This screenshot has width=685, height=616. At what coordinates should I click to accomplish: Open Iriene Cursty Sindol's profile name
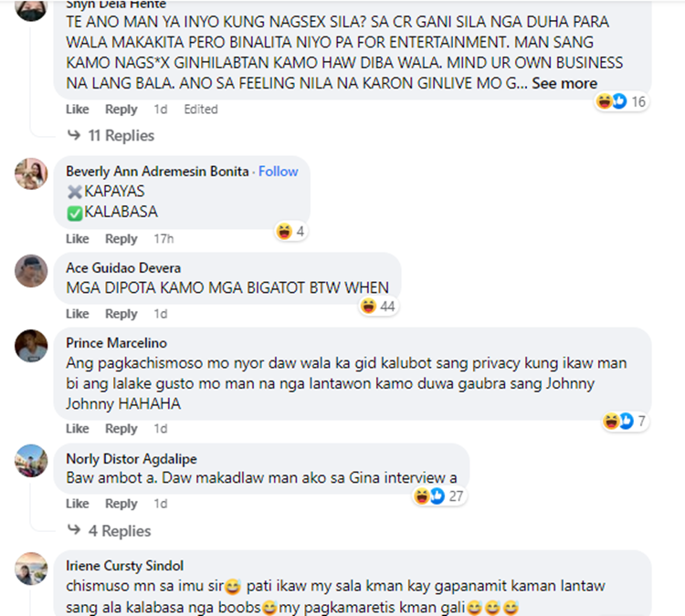click(124, 566)
